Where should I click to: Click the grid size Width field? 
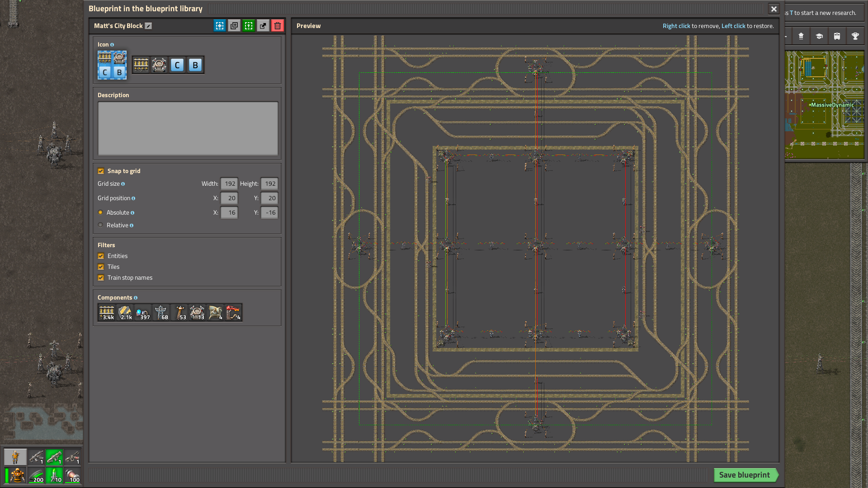tap(229, 184)
